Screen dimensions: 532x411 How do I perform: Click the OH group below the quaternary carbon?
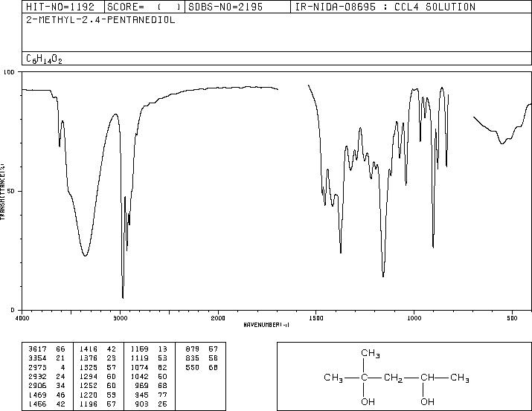click(x=368, y=401)
